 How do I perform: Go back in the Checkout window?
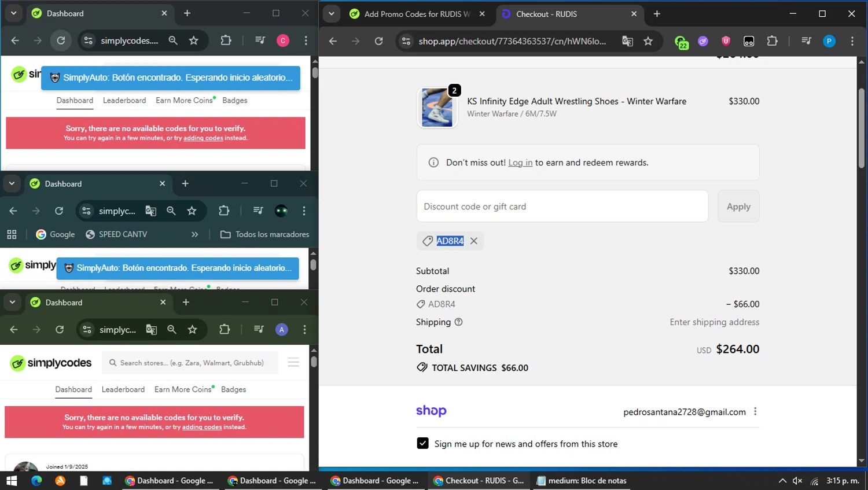pos(333,40)
